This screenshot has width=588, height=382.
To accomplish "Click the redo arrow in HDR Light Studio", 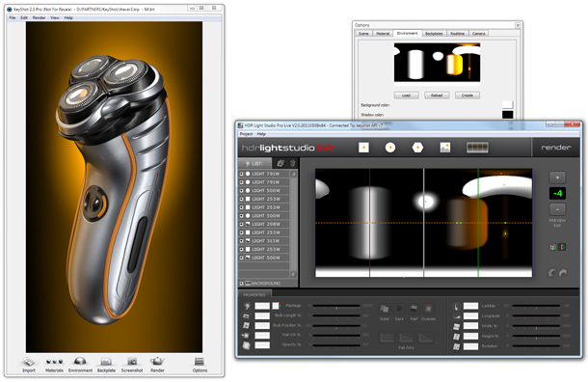I will pyautogui.click(x=563, y=273).
